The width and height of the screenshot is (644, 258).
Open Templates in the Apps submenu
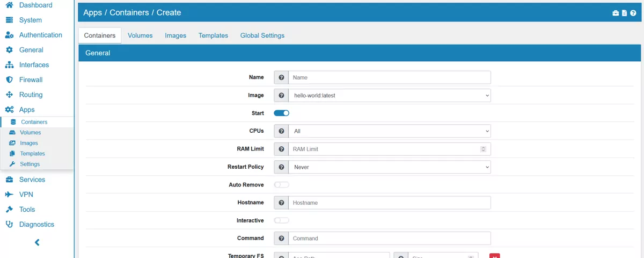[x=32, y=154]
